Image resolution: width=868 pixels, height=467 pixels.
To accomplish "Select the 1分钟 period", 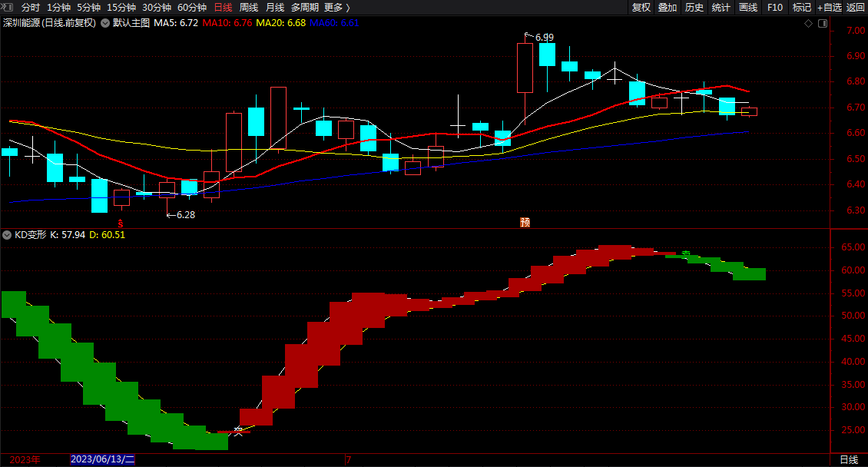I will coord(58,7).
